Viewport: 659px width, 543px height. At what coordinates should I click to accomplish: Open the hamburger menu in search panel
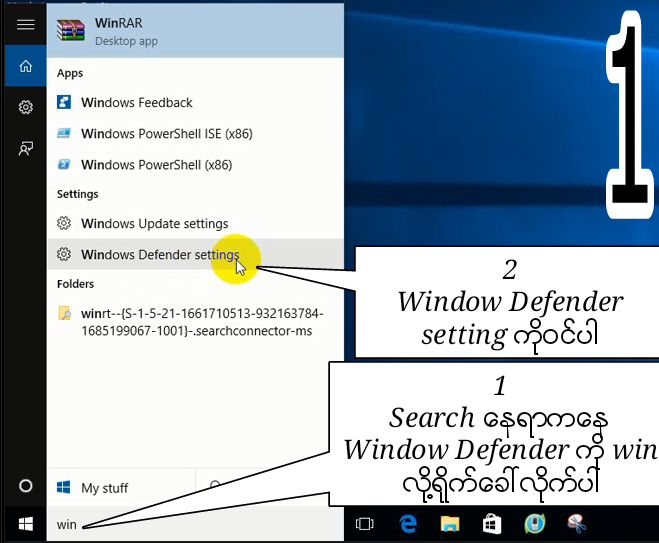pos(26,25)
